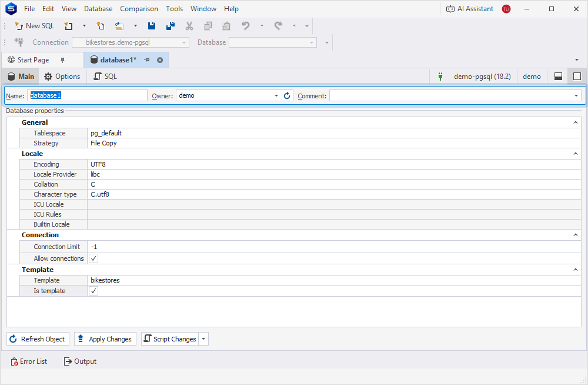Open the document tabs list arrow

(x=577, y=60)
